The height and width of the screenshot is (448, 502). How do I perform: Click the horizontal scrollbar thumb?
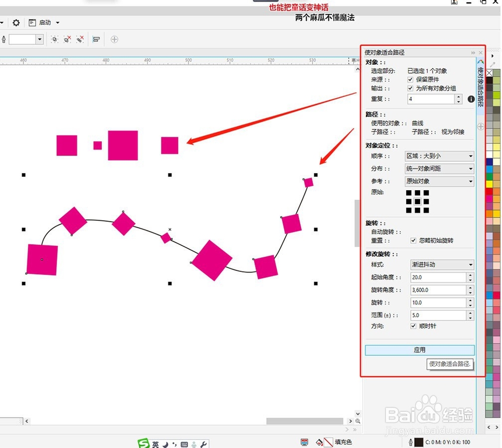pyautogui.click(x=305, y=421)
